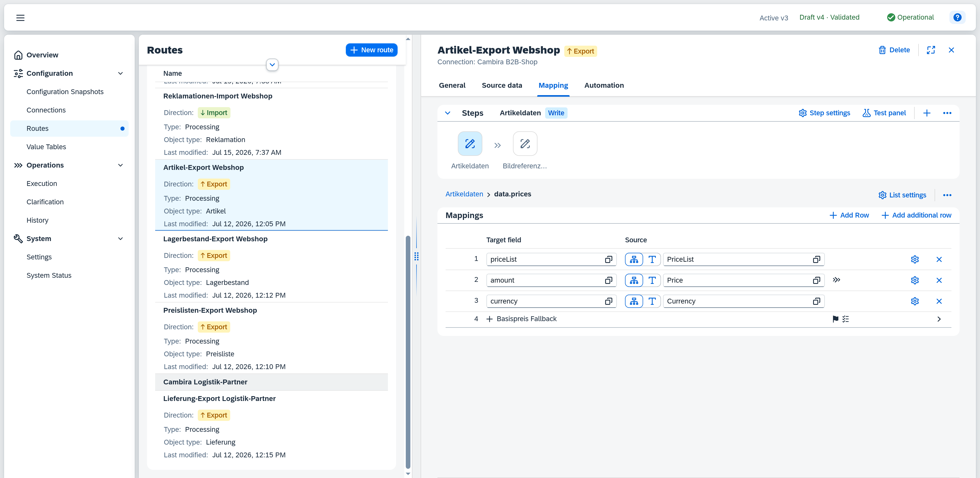Screen dimensions: 980x478
Task: Click the transform arrows on amount row
Action: (836, 280)
